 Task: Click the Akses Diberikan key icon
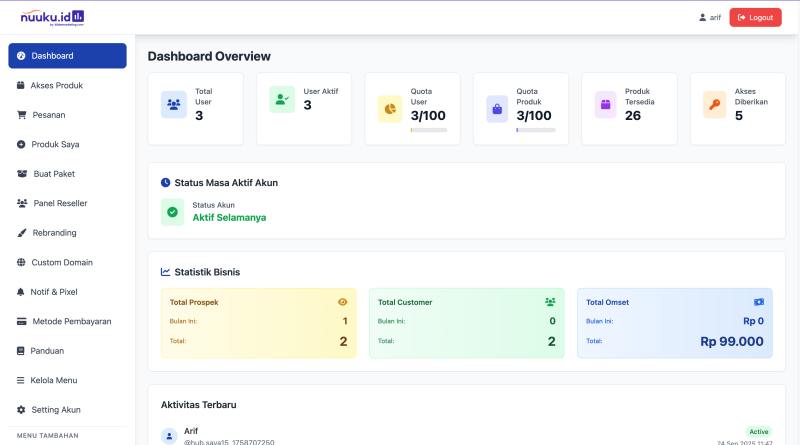tap(714, 104)
